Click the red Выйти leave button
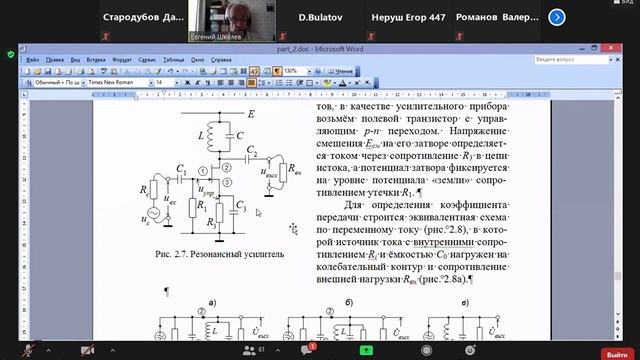Image resolution: width=640 pixels, height=360 pixels. pyautogui.click(x=618, y=354)
